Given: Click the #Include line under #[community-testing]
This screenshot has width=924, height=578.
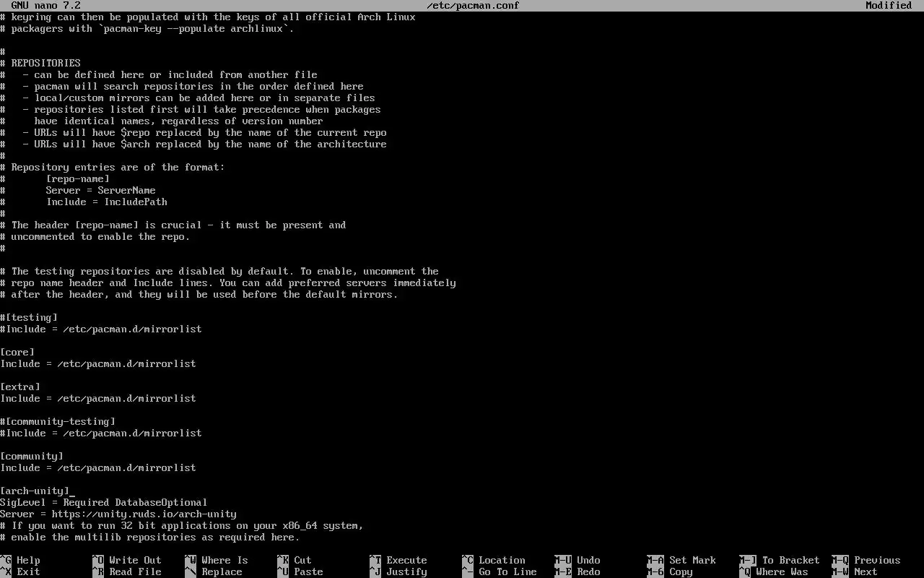Looking at the screenshot, I should tap(101, 433).
